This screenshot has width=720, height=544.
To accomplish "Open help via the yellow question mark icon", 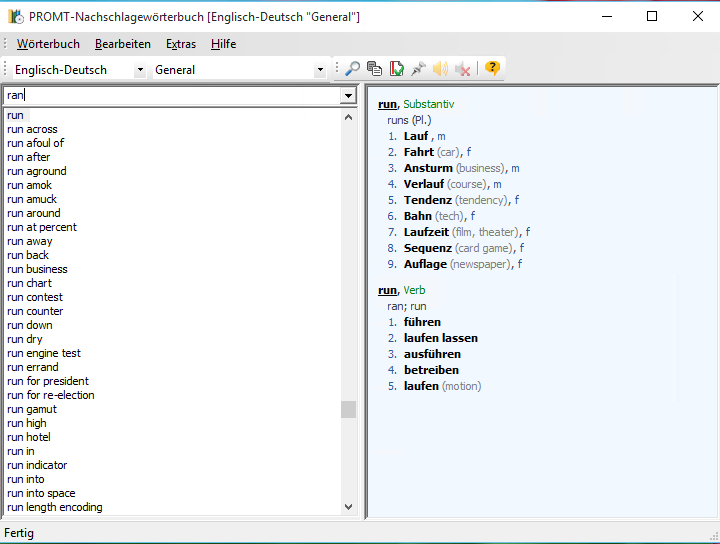I will pyautogui.click(x=492, y=69).
